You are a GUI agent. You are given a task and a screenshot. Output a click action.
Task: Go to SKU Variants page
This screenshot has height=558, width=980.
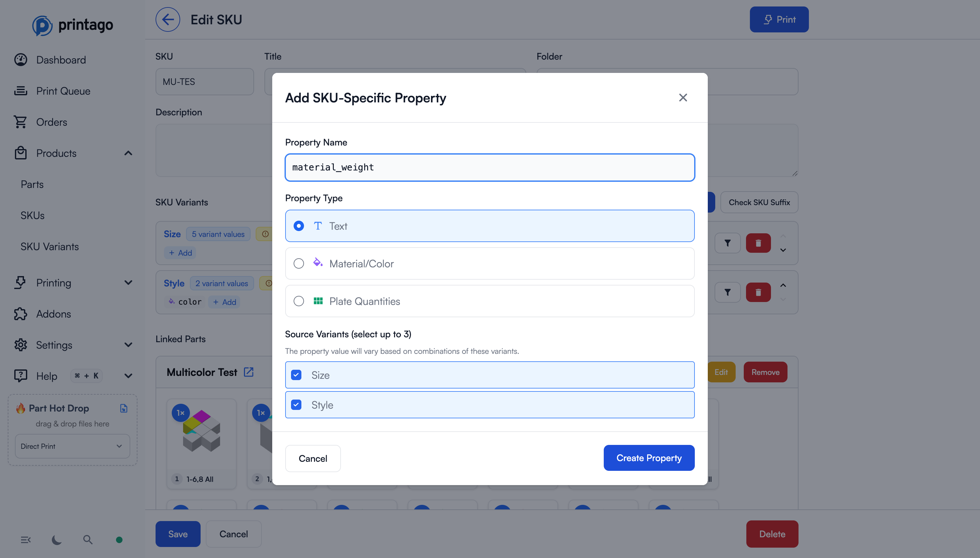pyautogui.click(x=50, y=246)
